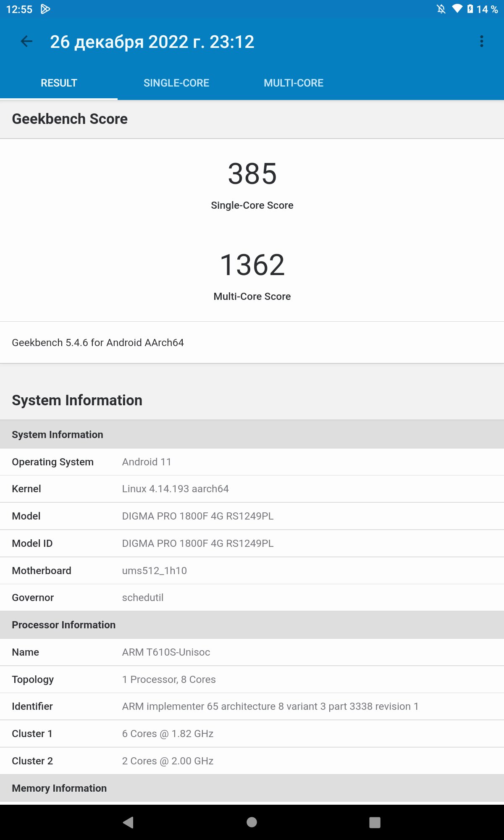Tap the battery charging icon
The height and width of the screenshot is (840, 504).
coord(470,9)
